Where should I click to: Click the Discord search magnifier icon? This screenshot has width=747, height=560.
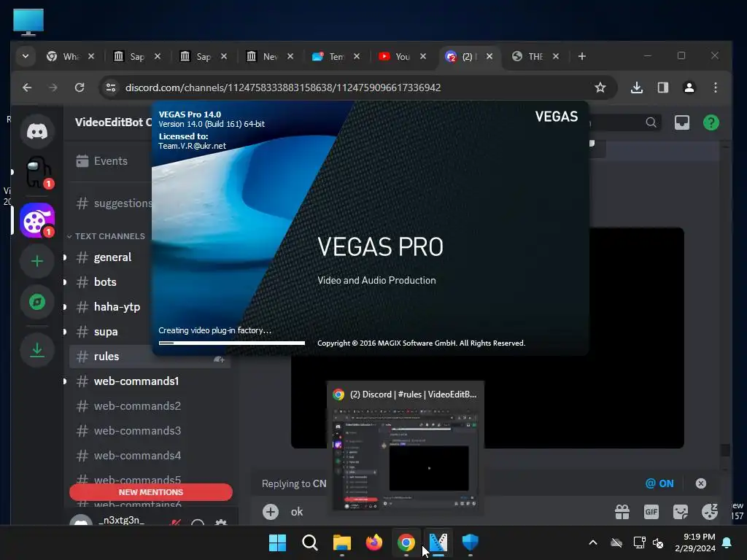pyautogui.click(x=651, y=122)
